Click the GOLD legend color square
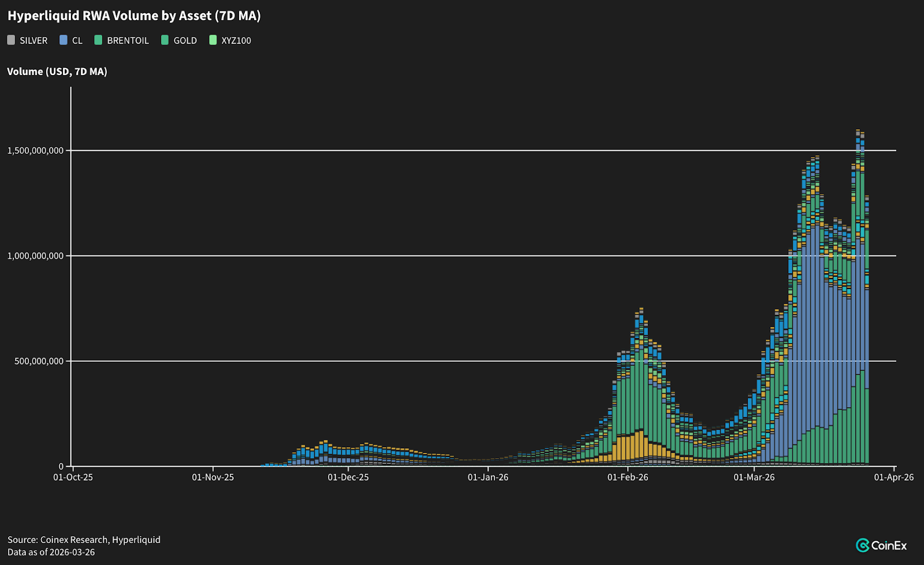924x565 pixels. (x=165, y=40)
